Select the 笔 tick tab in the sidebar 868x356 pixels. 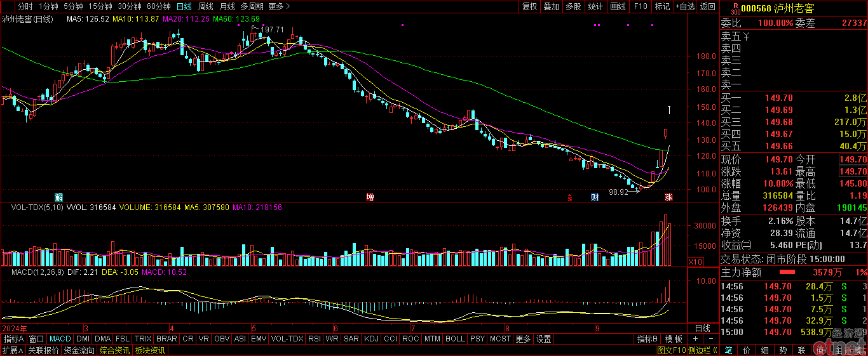point(728,350)
